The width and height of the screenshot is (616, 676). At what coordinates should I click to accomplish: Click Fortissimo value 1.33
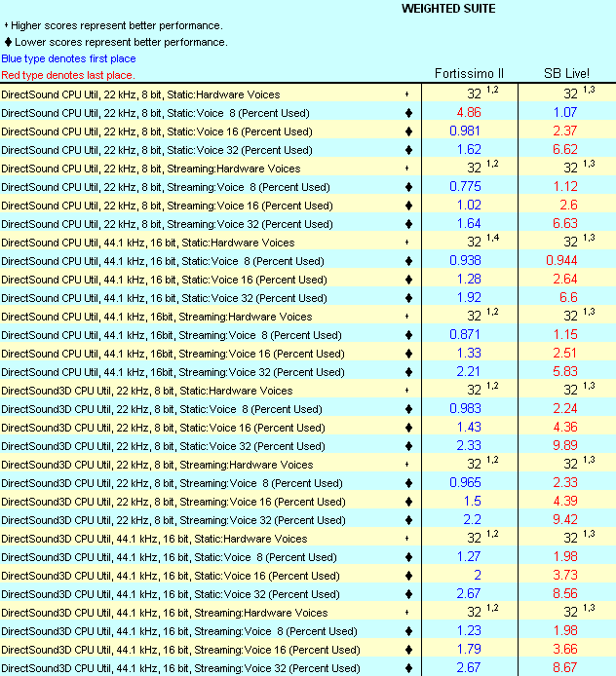(470, 354)
